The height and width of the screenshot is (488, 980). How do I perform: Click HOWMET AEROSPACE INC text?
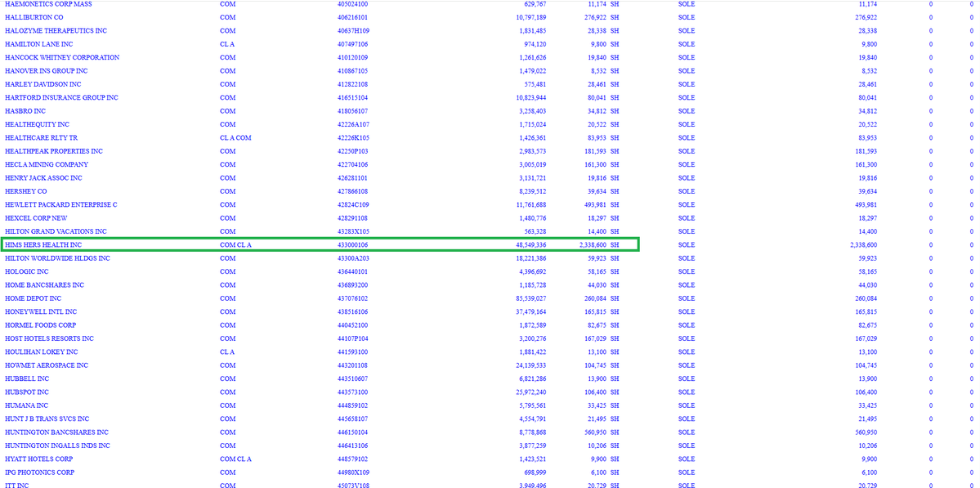tap(47, 365)
